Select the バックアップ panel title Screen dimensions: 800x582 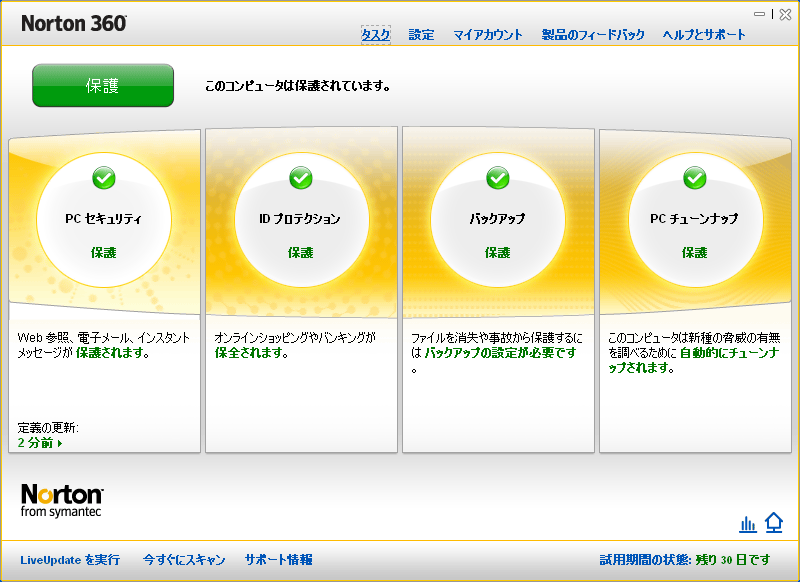click(497, 219)
